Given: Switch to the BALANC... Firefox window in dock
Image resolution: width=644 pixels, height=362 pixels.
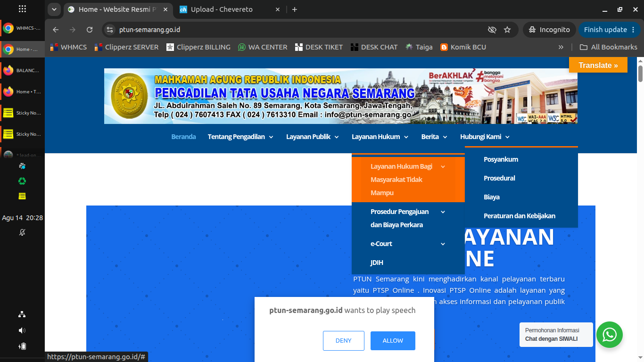Looking at the screenshot, I should pos(22,71).
